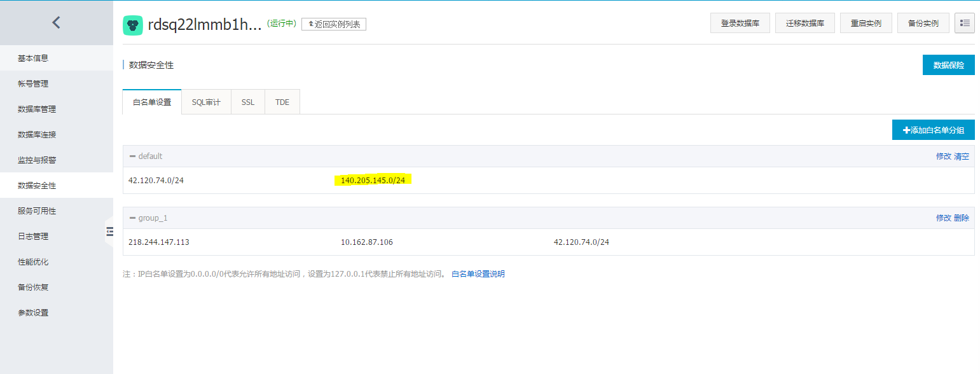Click instance name rdsq22lmmb1h...
The image size is (980, 374).
point(205,25)
